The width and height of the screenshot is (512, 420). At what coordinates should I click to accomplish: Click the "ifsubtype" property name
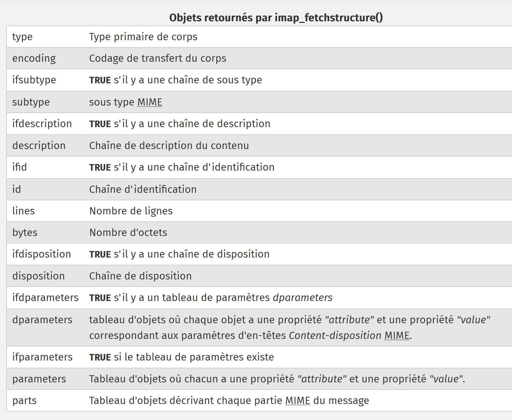[x=34, y=80]
